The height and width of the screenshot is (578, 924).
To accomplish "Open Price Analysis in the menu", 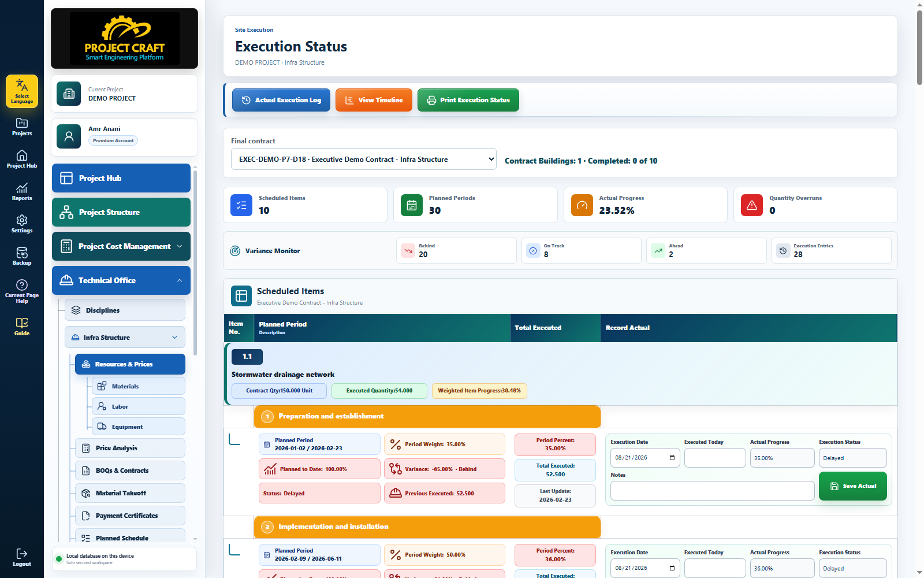I will [130, 448].
